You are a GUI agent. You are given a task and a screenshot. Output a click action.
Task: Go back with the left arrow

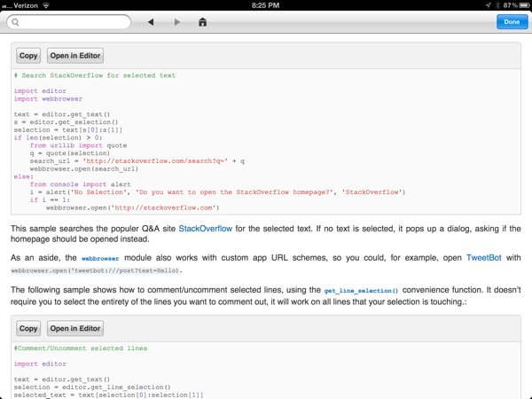(x=151, y=22)
